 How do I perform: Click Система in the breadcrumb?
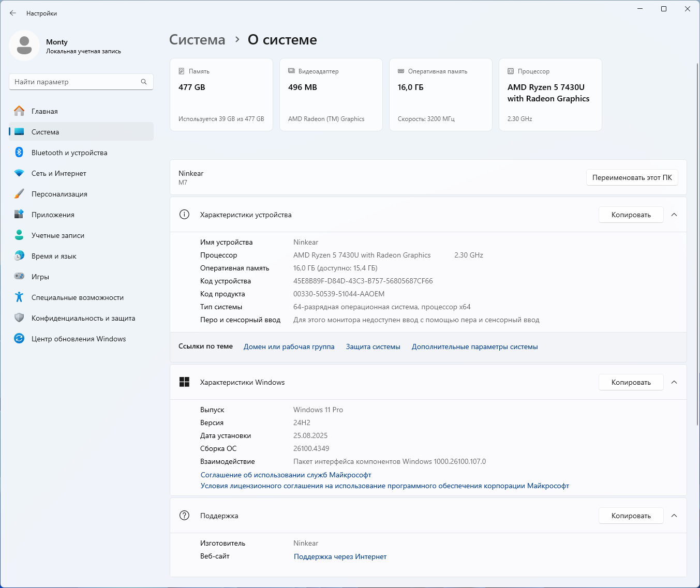[x=197, y=40]
